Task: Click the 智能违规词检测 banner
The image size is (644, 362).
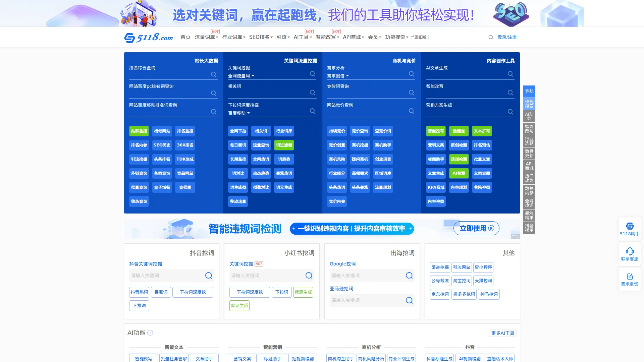Action: [322, 229]
